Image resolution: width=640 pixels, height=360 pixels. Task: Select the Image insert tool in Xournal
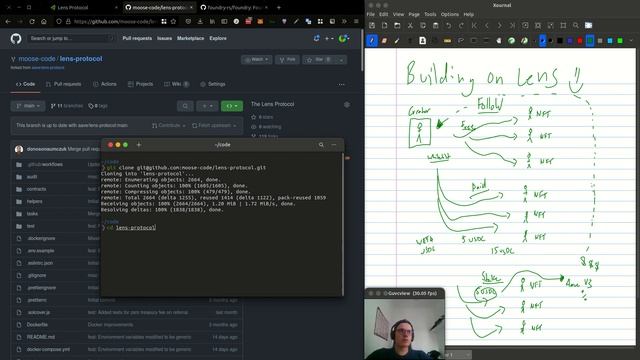pos(422,40)
